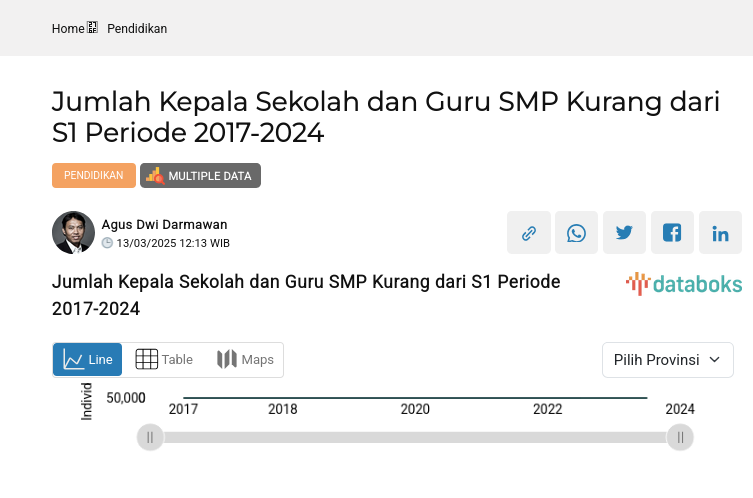Share article on LinkedIn
Image resolution: width=753 pixels, height=498 pixels.
click(720, 233)
